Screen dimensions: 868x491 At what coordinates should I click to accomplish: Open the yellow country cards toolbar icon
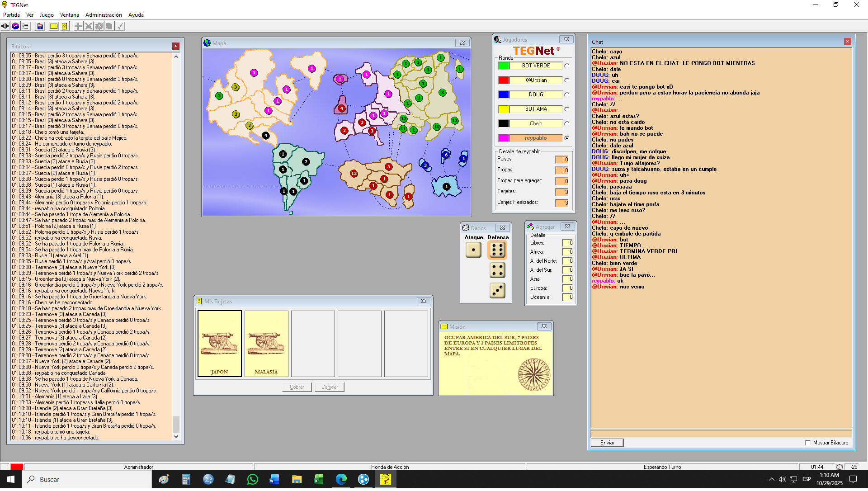coord(65,26)
